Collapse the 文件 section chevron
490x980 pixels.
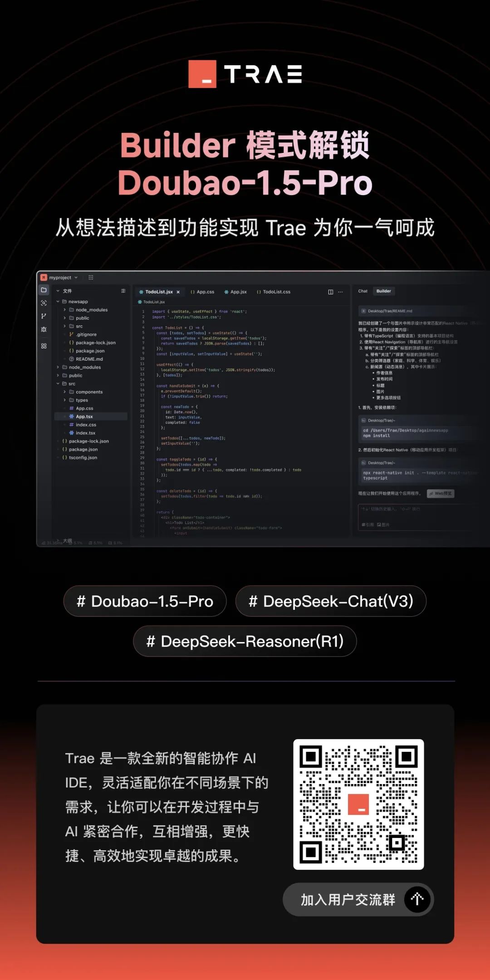[58, 291]
